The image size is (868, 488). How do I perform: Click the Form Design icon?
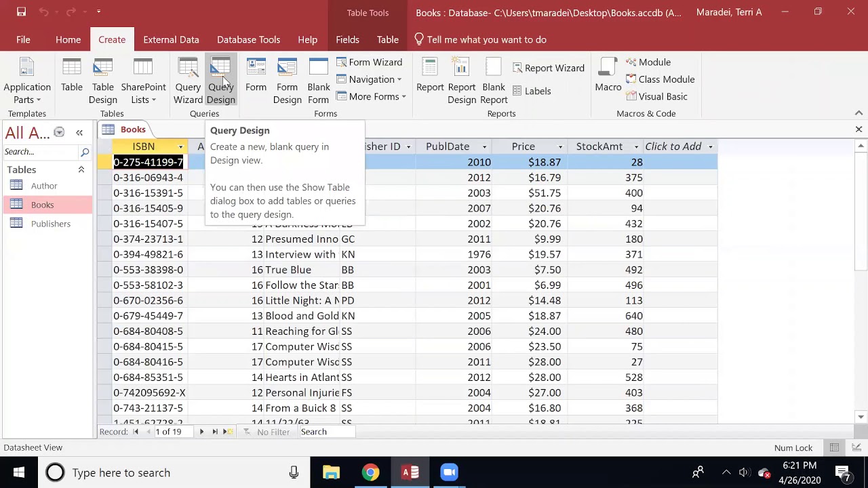pyautogui.click(x=287, y=80)
